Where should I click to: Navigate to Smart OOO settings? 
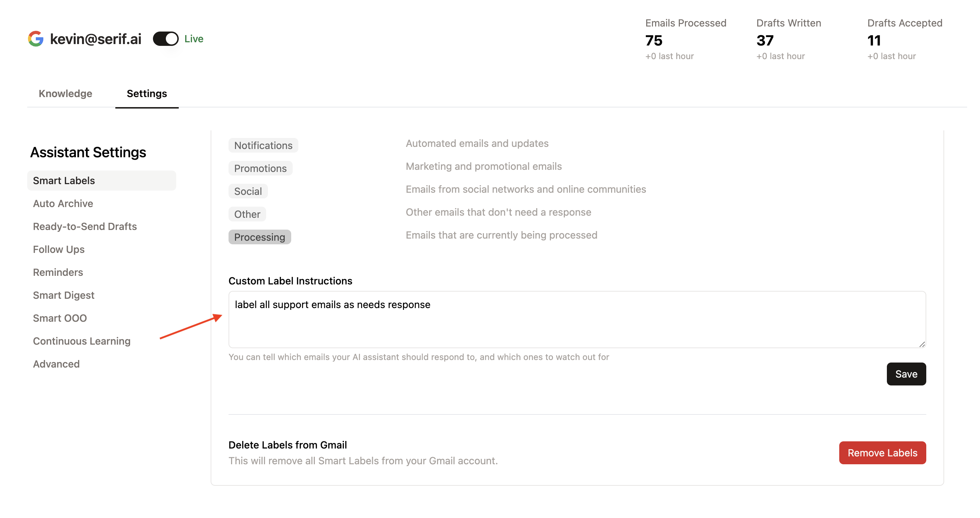coord(60,318)
